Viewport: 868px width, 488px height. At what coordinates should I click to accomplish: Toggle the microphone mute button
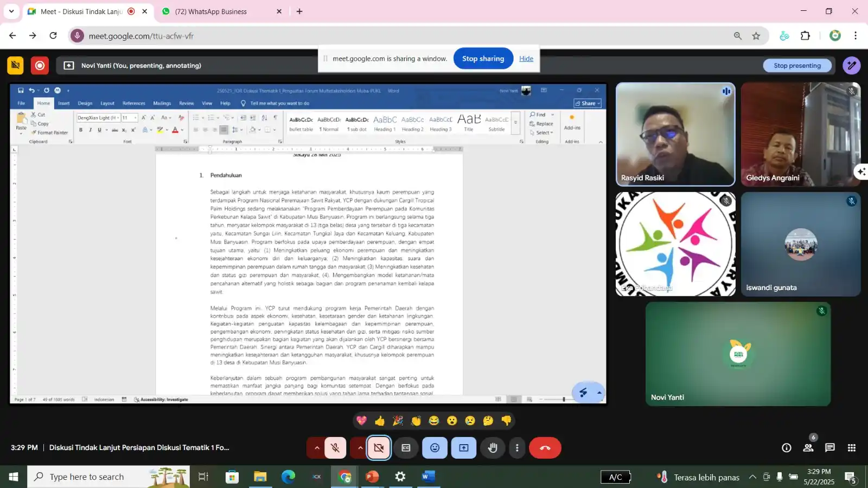click(x=335, y=448)
